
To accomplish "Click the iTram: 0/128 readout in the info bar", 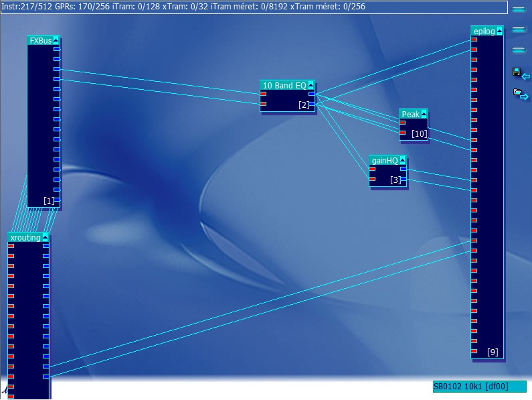I will (136, 7).
